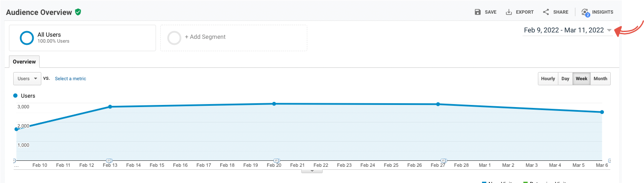Expand the date range dropdown arrow

609,30
